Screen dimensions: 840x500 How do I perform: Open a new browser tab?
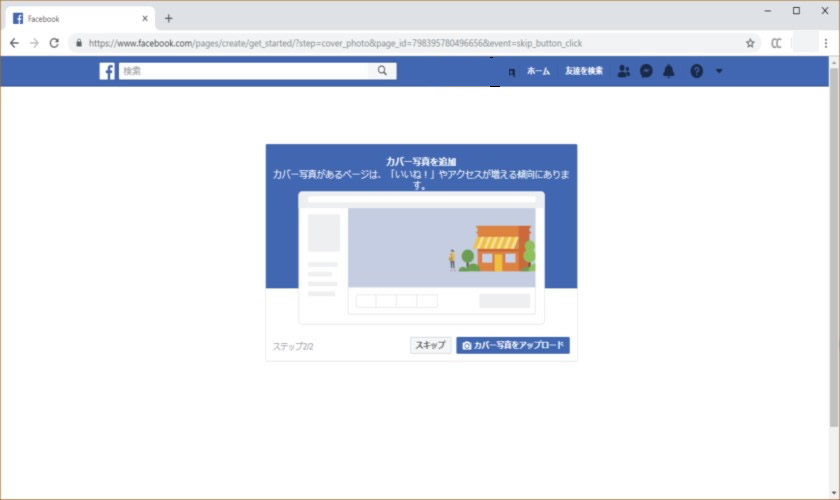coord(168,18)
